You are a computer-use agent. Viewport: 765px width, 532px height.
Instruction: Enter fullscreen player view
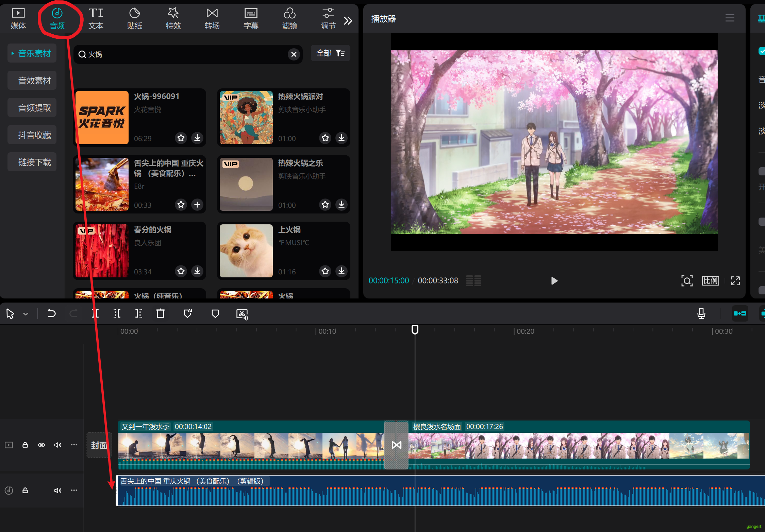[735, 281]
